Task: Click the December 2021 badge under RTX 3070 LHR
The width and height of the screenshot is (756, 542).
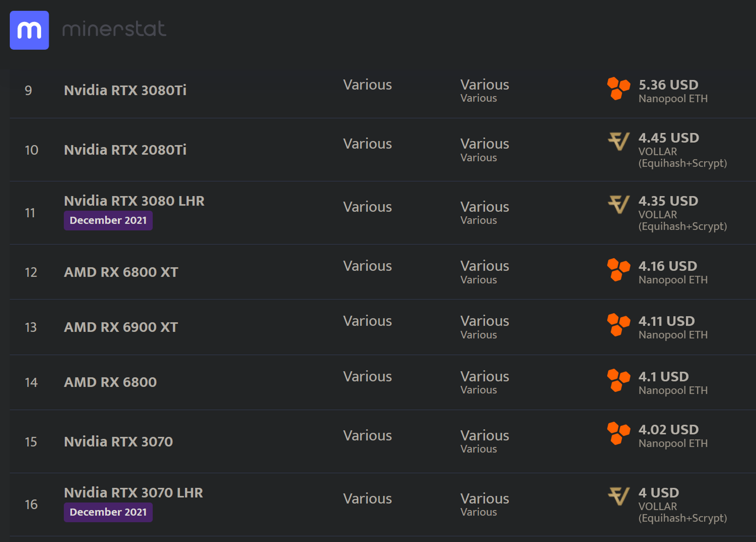Action: pyautogui.click(x=108, y=512)
